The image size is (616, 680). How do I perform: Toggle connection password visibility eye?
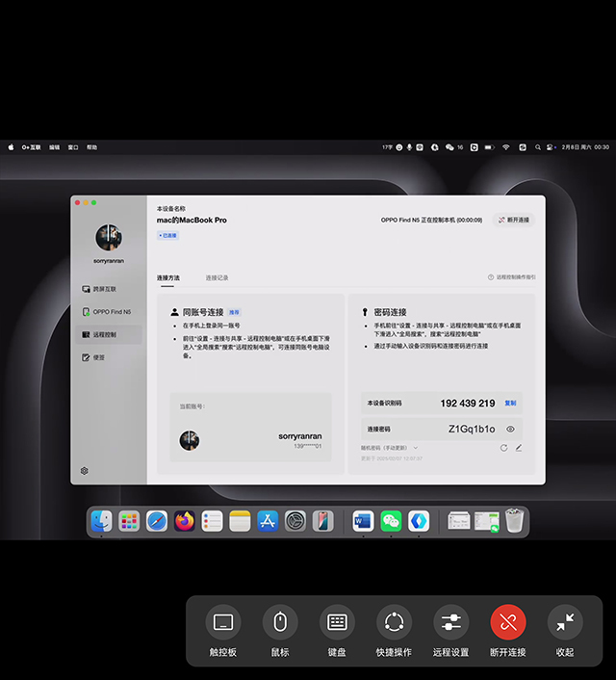click(x=510, y=429)
